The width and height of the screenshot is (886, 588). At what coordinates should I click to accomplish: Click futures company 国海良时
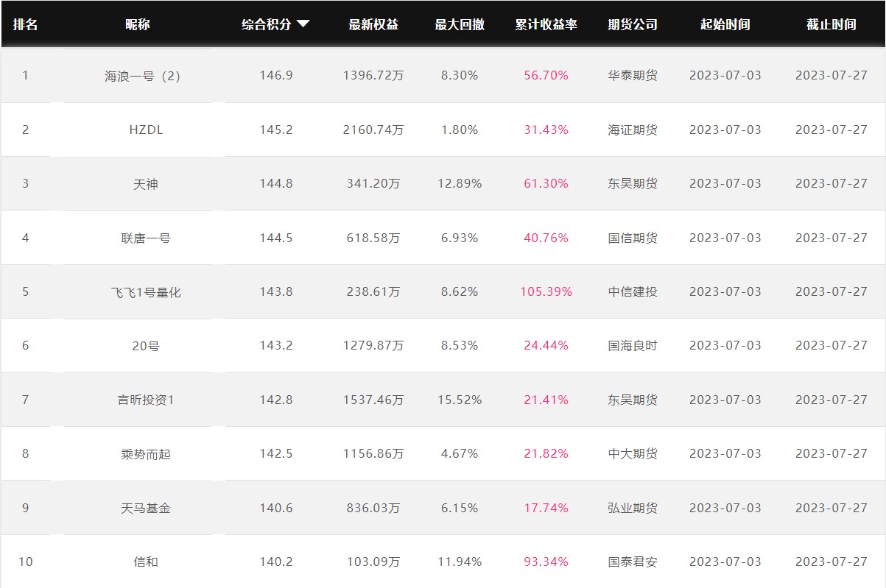[x=633, y=345]
